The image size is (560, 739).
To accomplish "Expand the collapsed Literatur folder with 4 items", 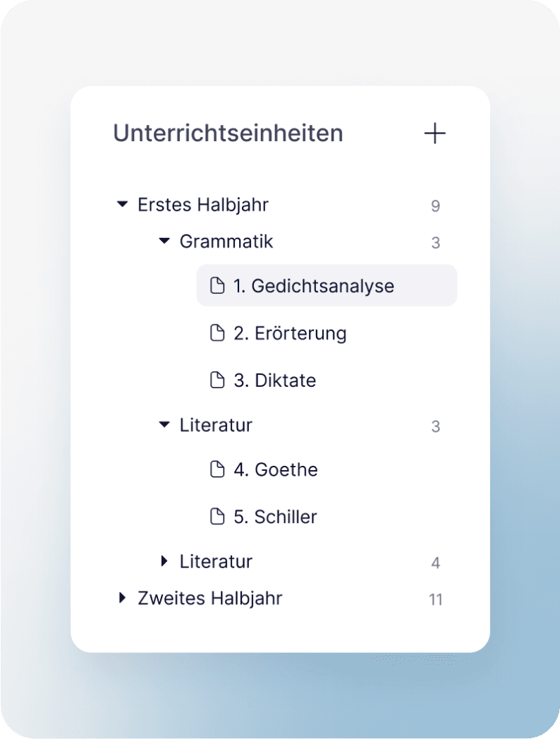I will pyautogui.click(x=165, y=562).
